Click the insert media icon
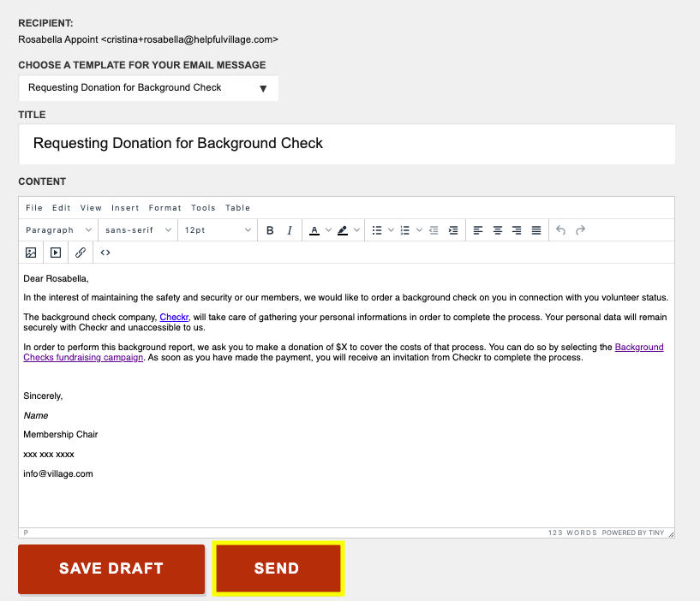This screenshot has height=601, width=700. [x=56, y=253]
